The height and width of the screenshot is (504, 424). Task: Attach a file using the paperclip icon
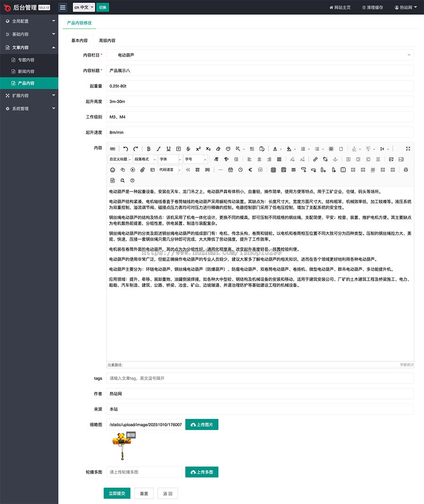(143, 170)
